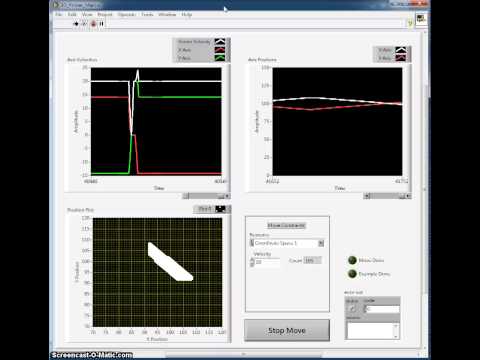This screenshot has height=360, width=480.
Task: Click the Velocity increment/decrement stepper
Action: 252,262
